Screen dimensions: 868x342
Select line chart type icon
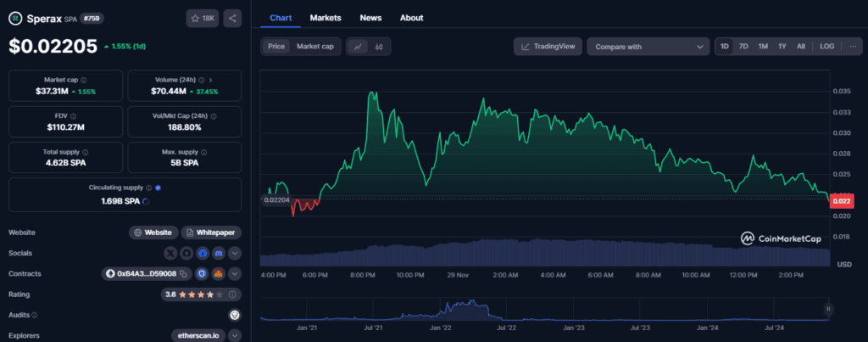pos(359,47)
